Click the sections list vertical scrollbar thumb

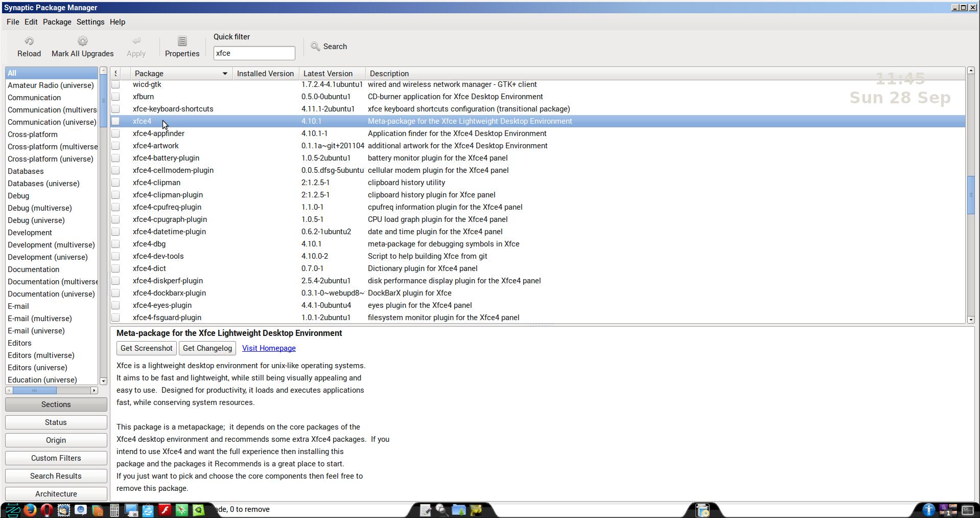coord(103,100)
